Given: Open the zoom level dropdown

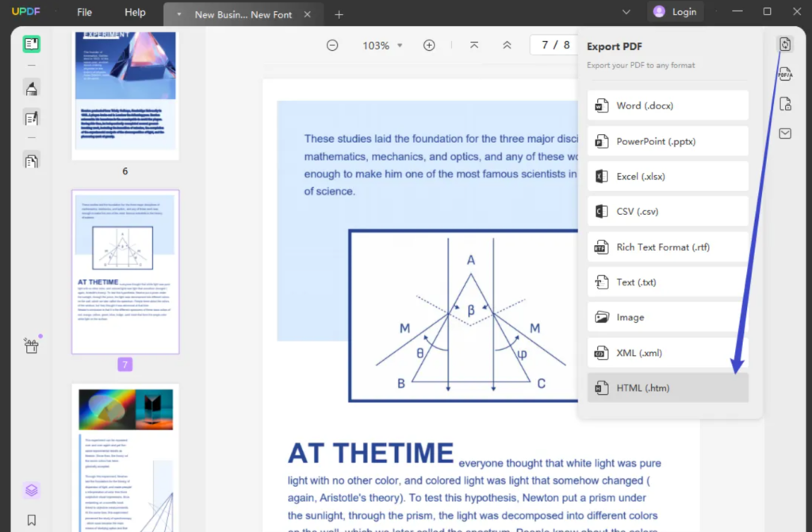Looking at the screenshot, I should pos(401,45).
